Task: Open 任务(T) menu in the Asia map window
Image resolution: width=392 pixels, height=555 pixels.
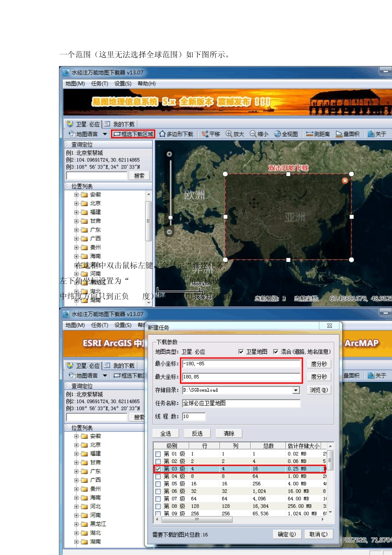Action: 99,84
